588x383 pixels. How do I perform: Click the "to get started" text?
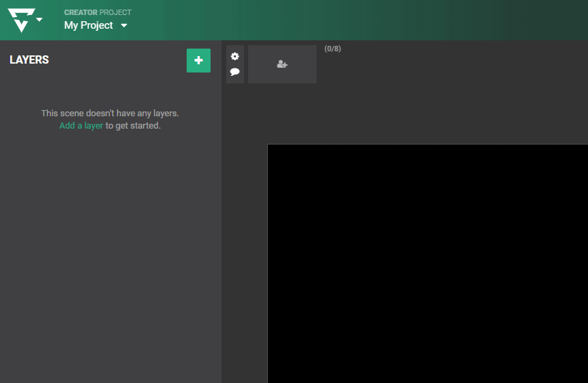(x=133, y=126)
